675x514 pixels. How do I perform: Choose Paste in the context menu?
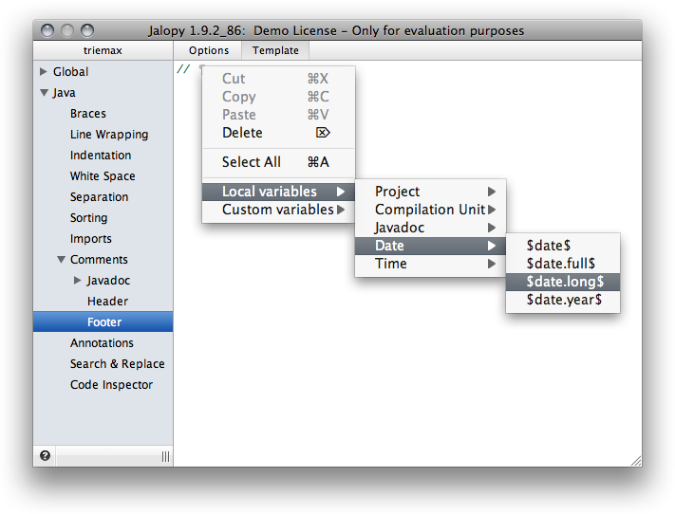pos(278,115)
